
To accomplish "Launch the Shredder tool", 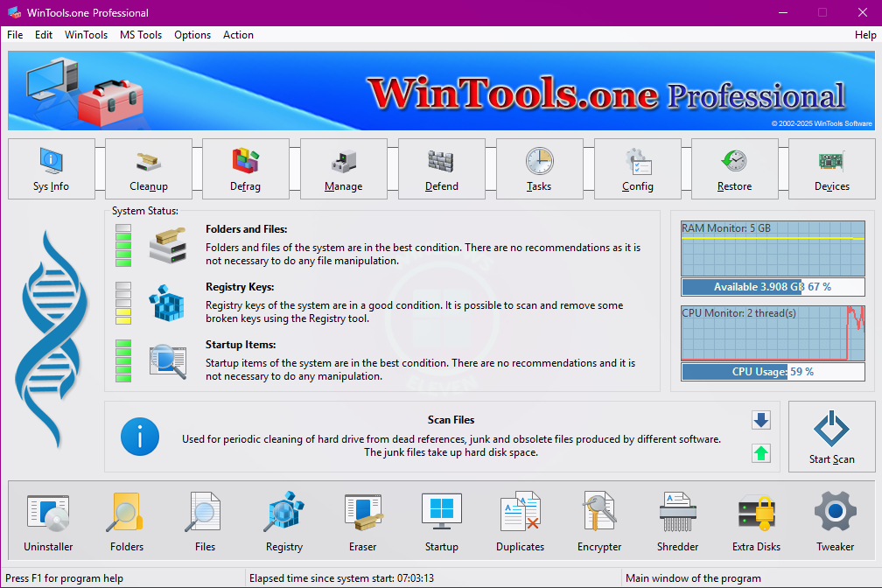I will [x=678, y=521].
